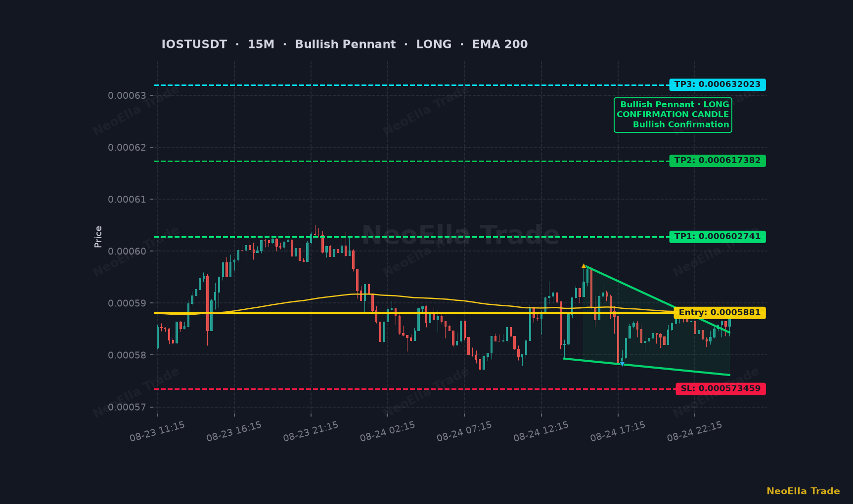This screenshot has width=853, height=504.
Task: Click the 08-24 02:15 time label
Action: [387, 431]
